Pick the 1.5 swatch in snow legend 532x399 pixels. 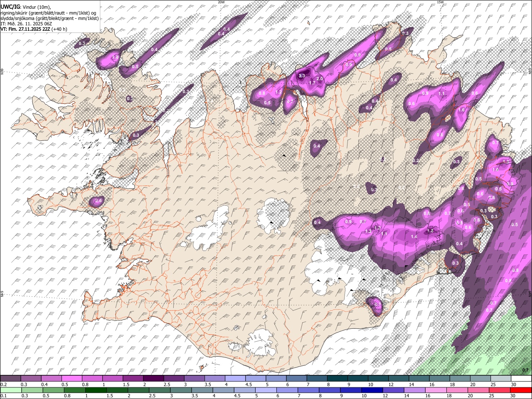point(133,378)
